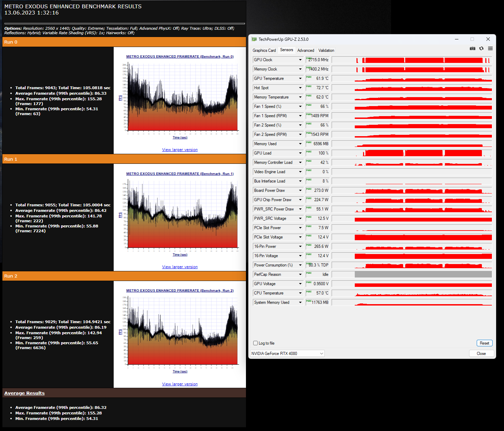Open the GPU Load sensor dropdown

300,153
